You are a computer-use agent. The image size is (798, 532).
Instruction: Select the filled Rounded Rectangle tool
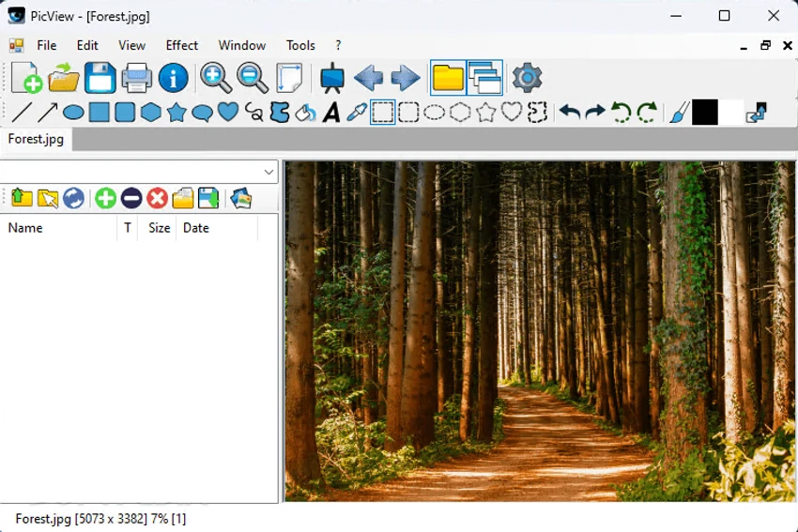click(125, 113)
